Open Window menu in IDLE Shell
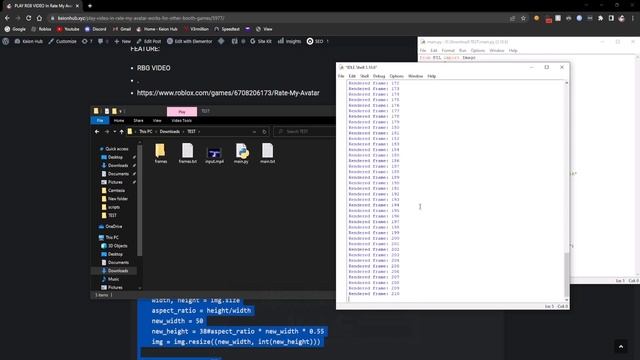Screen dimensions: 640x360 pos(416,76)
